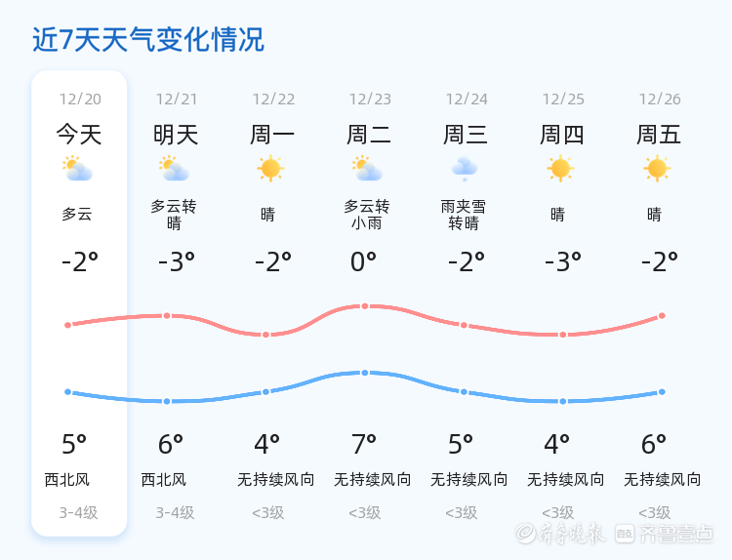The image size is (732, 560).
Task: Select the 周三 day label
Action: [x=466, y=134]
